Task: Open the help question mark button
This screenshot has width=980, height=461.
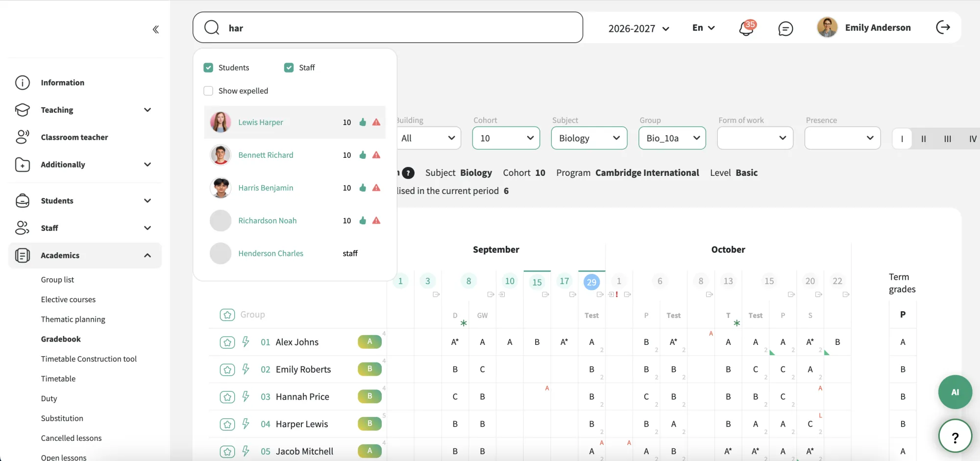Action: (955, 437)
